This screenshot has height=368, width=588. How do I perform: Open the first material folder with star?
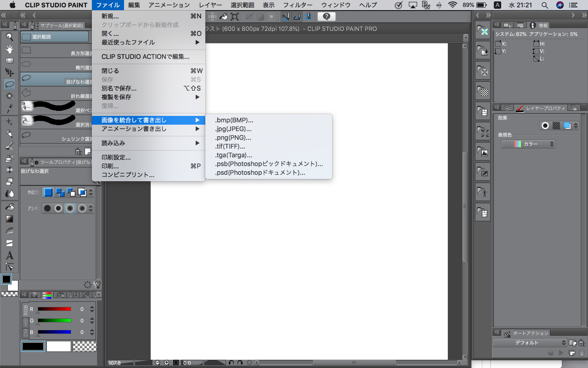coord(483,31)
